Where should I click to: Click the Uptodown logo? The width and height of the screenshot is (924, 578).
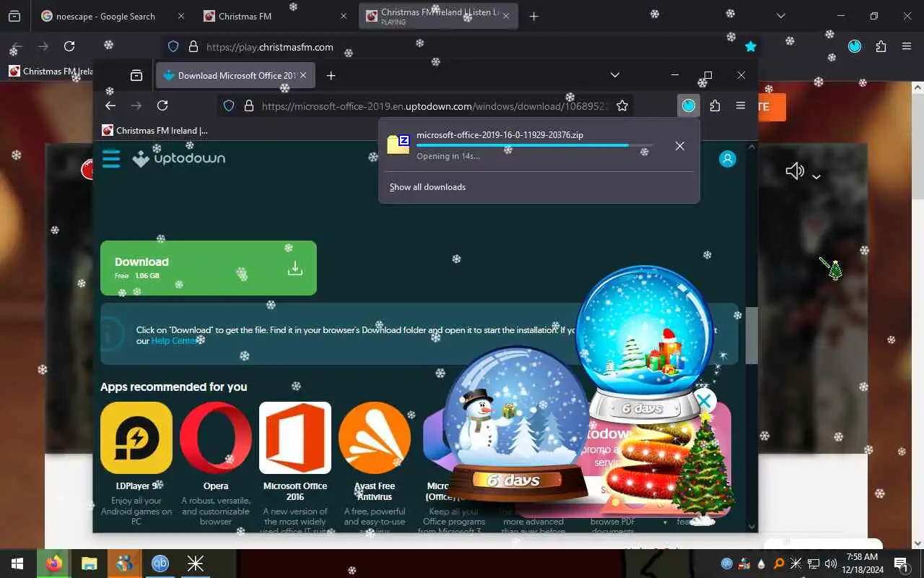(x=179, y=158)
